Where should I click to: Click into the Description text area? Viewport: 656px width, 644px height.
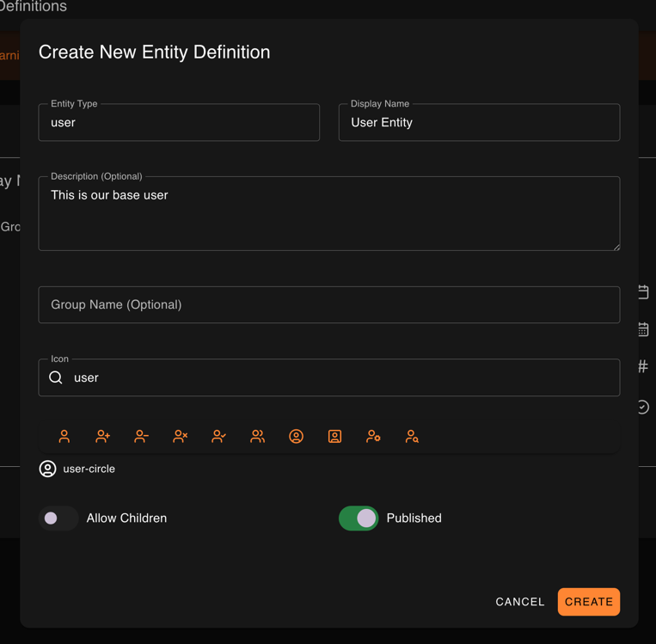pyautogui.click(x=329, y=213)
